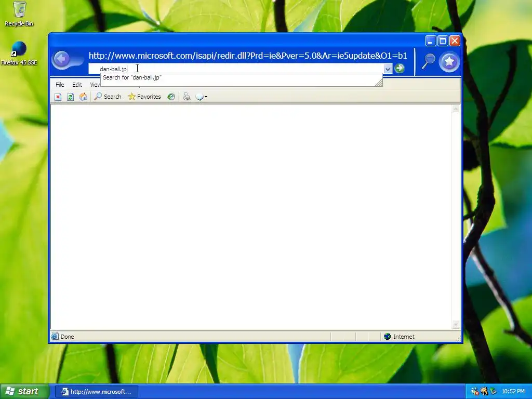Go to the Home page icon
This screenshot has width=532, height=399.
click(x=83, y=97)
